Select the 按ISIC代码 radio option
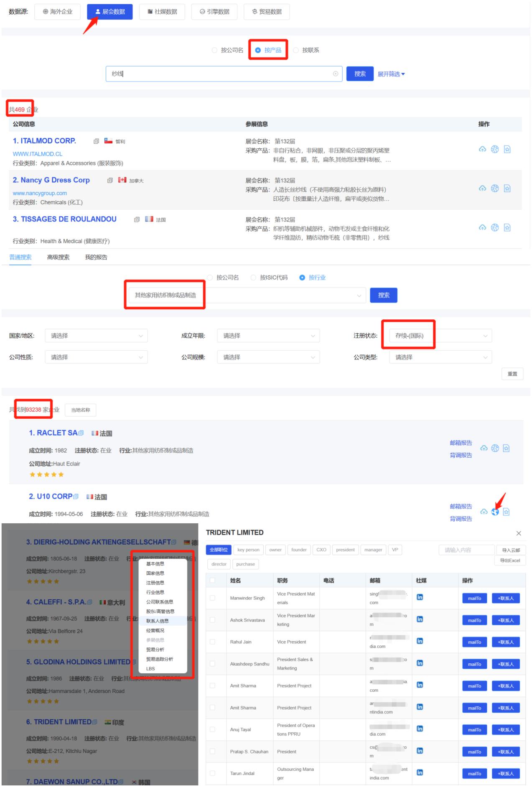The height and width of the screenshot is (787, 532). tap(253, 278)
